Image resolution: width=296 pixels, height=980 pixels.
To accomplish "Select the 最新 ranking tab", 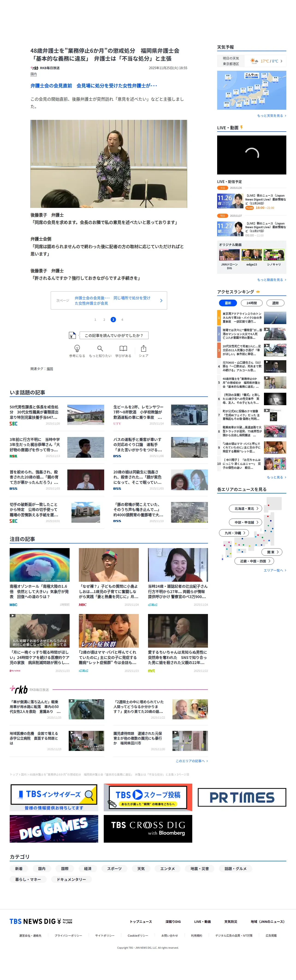I will coord(228,303).
